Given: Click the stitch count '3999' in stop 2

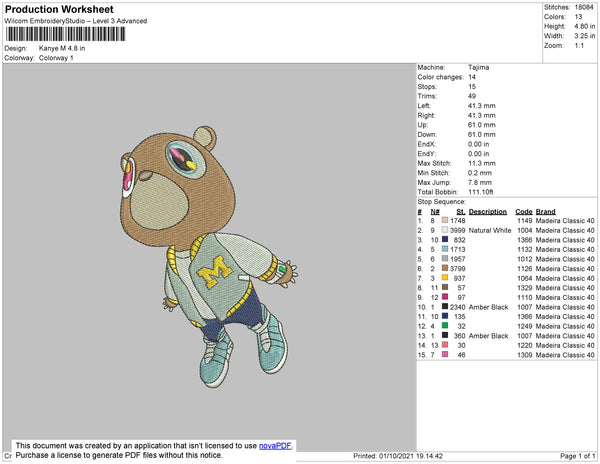Looking at the screenshot, I should 458,230.
